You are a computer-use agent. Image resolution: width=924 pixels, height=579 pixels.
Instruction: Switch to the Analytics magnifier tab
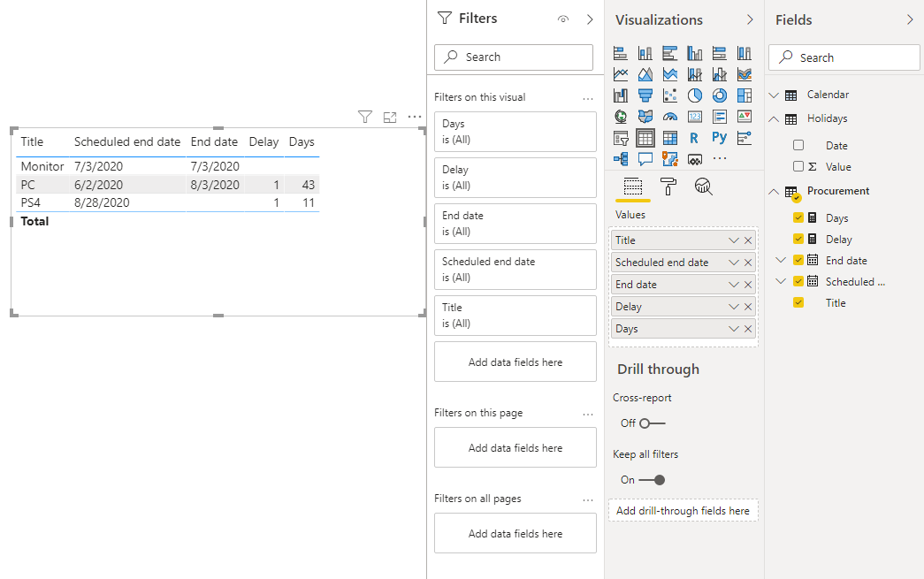[x=703, y=187]
